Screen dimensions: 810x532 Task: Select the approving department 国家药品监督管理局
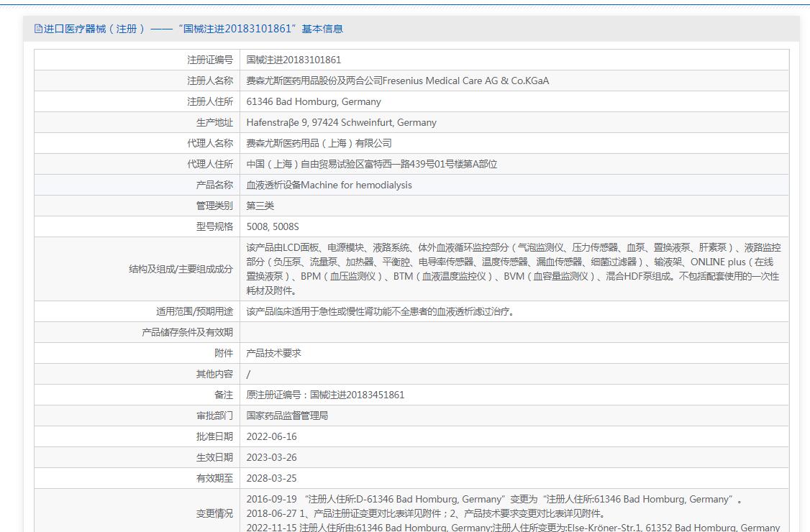click(287, 416)
